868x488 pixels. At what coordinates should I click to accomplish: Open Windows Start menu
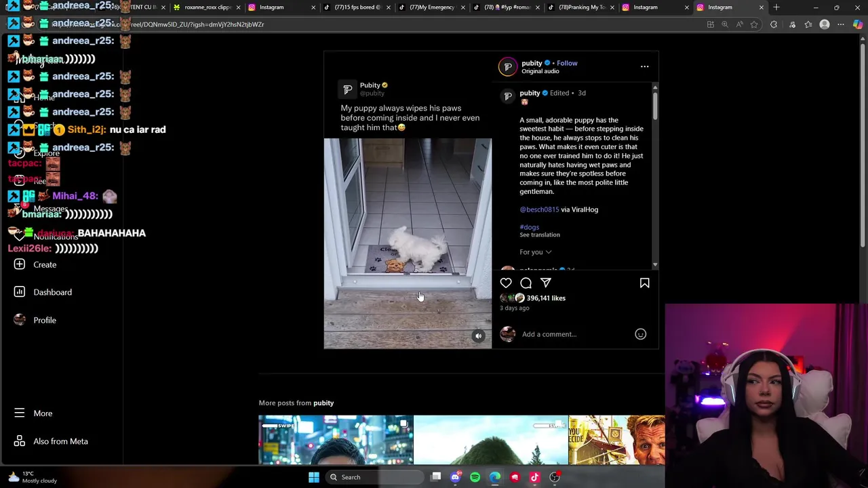313,477
